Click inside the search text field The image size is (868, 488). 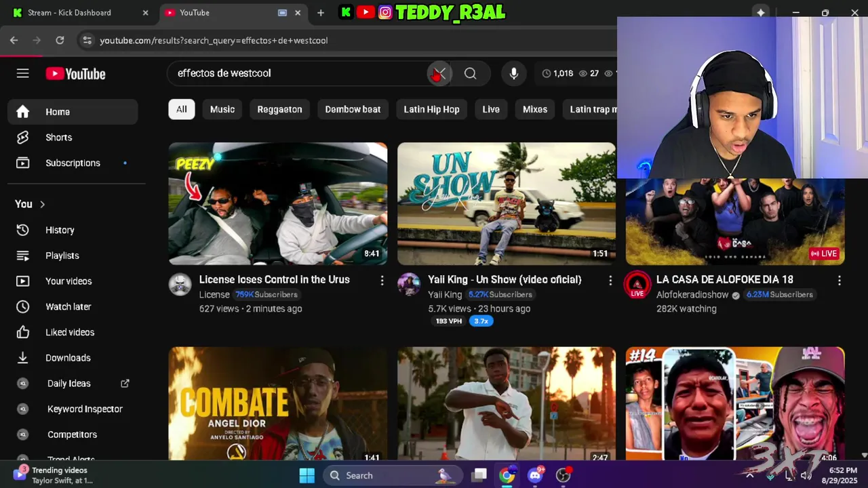tap(298, 73)
